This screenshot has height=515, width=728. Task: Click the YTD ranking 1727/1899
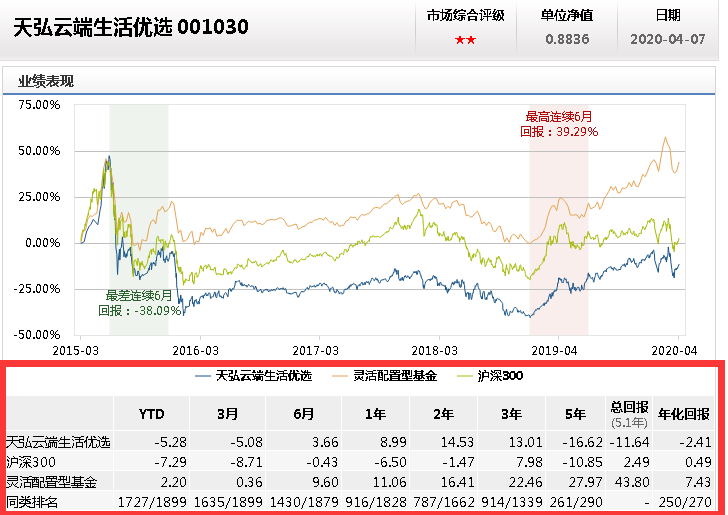click(152, 502)
